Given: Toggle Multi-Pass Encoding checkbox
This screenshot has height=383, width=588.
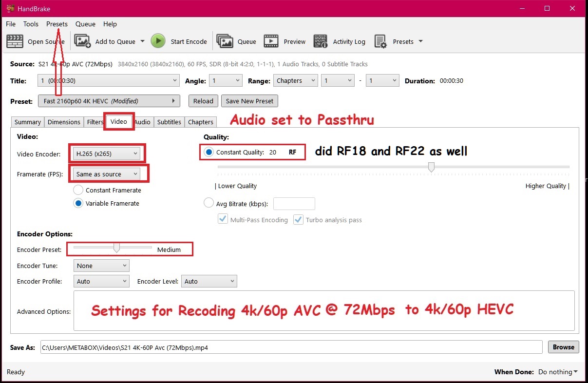Looking at the screenshot, I should [223, 219].
